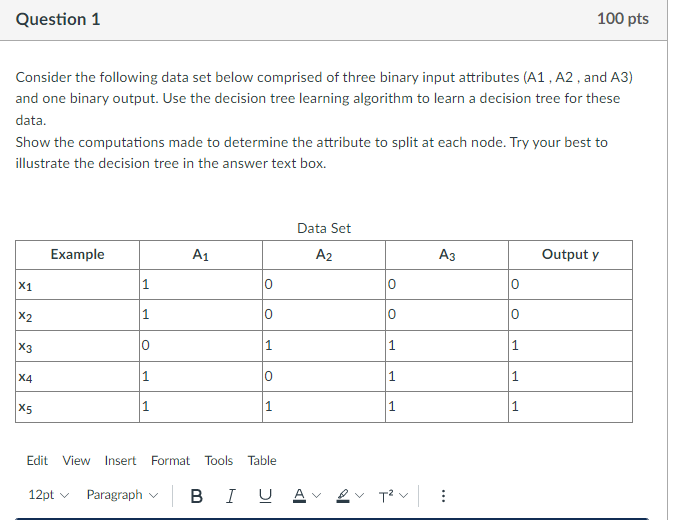Open the Tools menu
The height and width of the screenshot is (520, 684).
point(219,461)
